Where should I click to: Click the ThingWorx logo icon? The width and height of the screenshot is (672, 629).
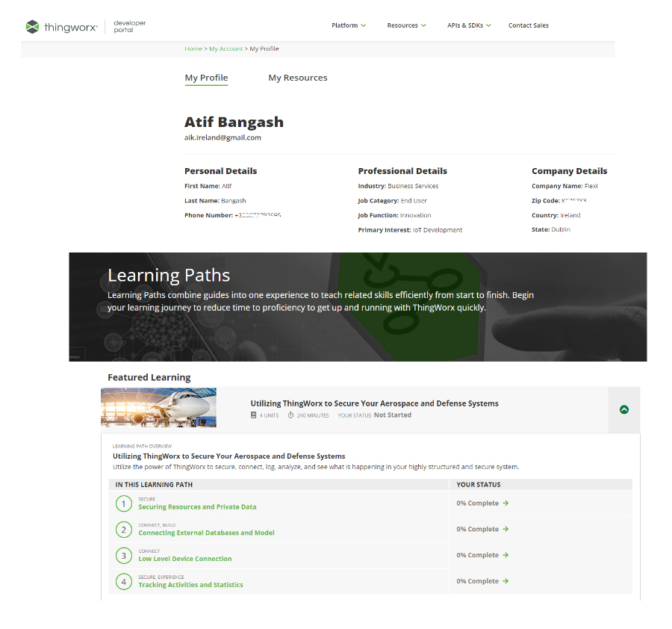32,27
